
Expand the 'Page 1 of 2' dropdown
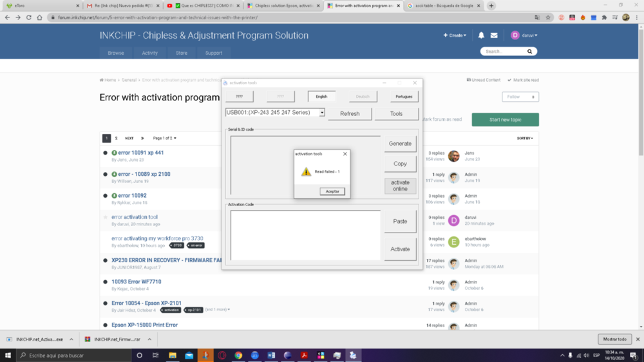(164, 138)
